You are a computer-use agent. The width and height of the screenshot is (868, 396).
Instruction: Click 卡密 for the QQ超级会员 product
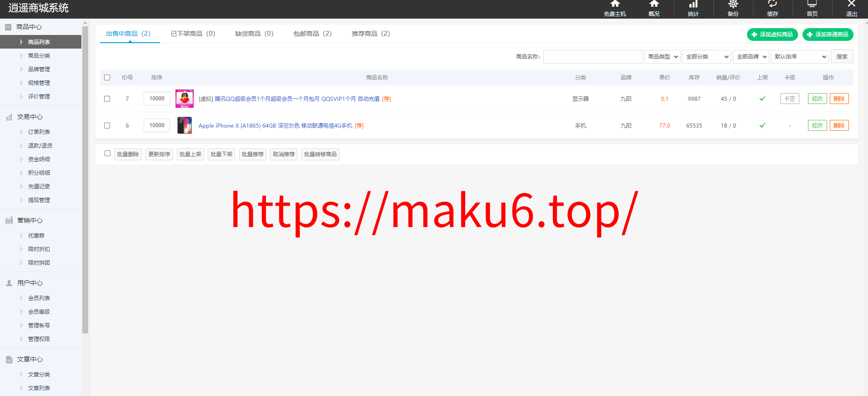790,99
